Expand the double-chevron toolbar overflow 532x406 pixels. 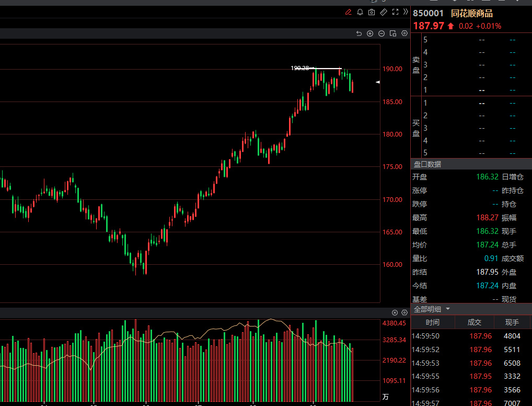[x=406, y=12]
